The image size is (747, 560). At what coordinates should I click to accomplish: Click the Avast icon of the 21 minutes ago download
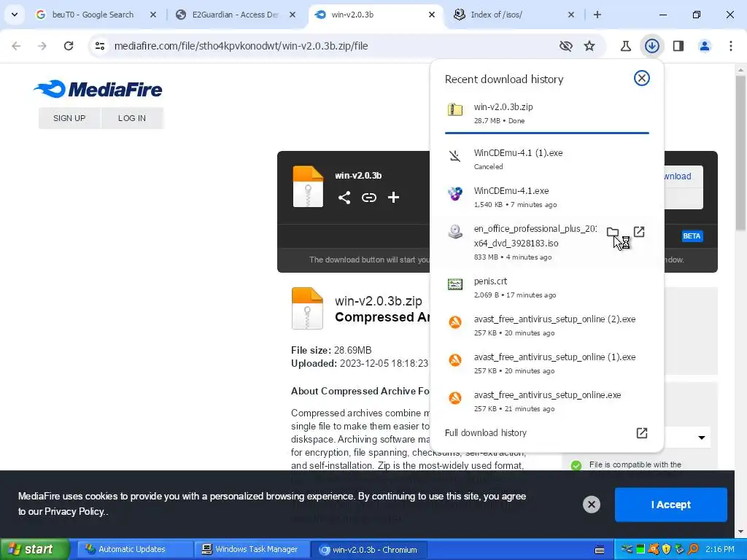click(x=455, y=398)
